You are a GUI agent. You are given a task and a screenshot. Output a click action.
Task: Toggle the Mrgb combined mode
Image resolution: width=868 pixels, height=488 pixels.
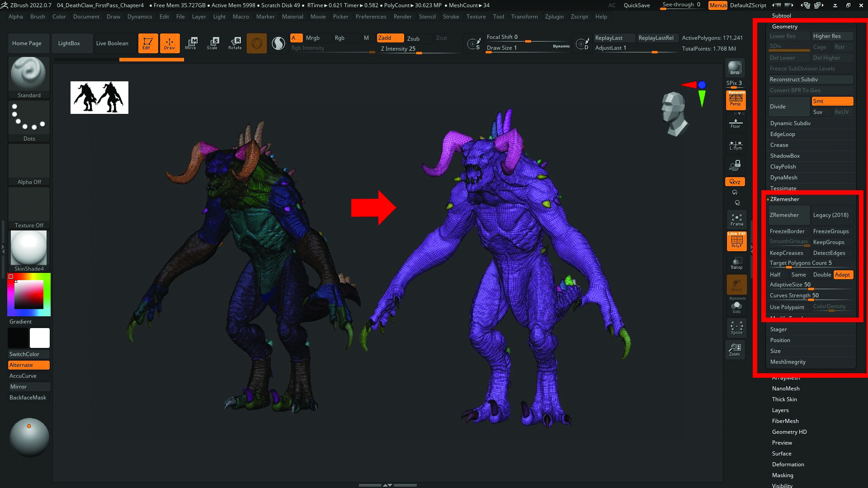(x=313, y=38)
